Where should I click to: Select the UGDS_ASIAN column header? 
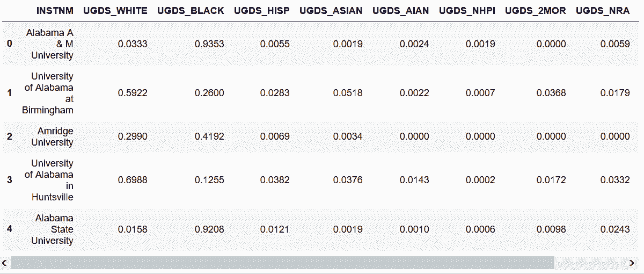(331, 11)
